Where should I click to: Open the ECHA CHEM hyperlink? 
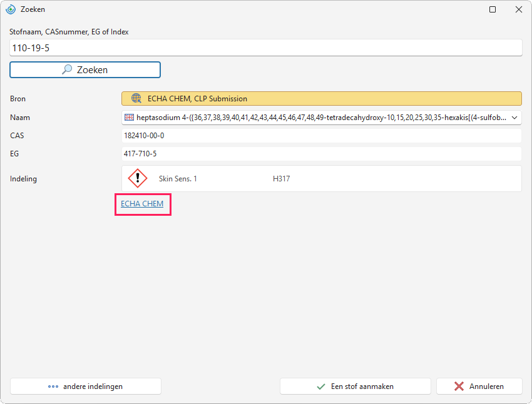pos(142,204)
